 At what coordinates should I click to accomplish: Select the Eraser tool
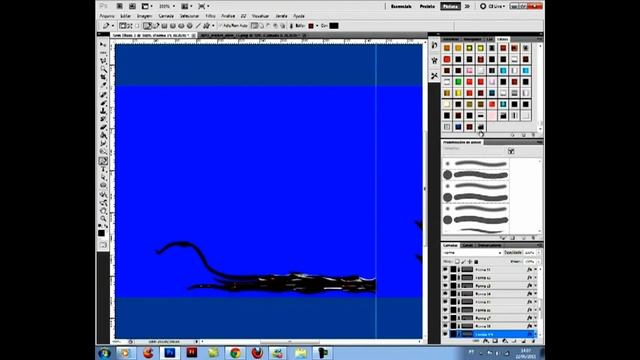pos(103,127)
